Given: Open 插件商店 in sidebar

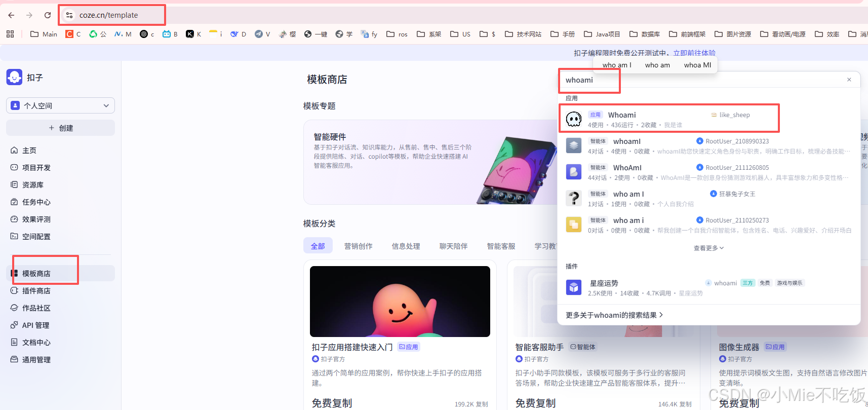Looking at the screenshot, I should pos(60,291).
